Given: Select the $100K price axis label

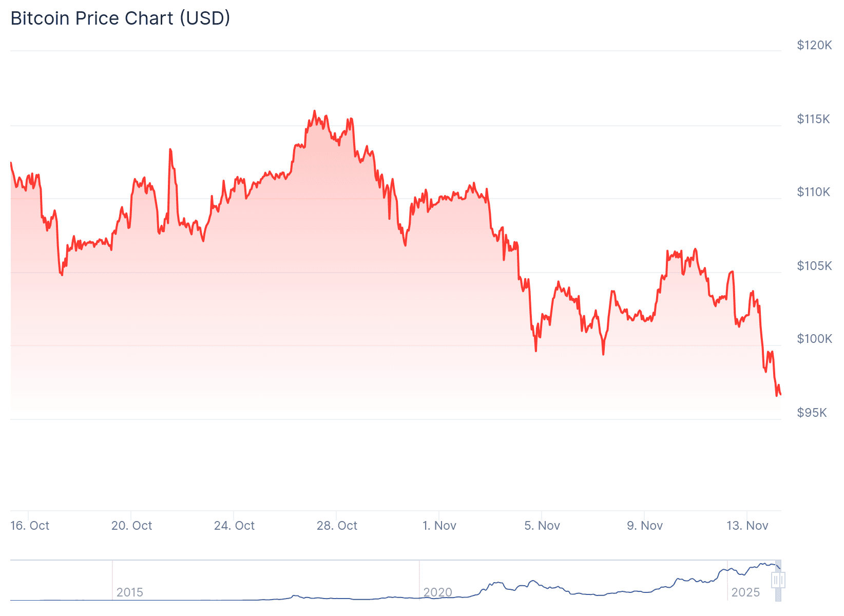Looking at the screenshot, I should 814,339.
